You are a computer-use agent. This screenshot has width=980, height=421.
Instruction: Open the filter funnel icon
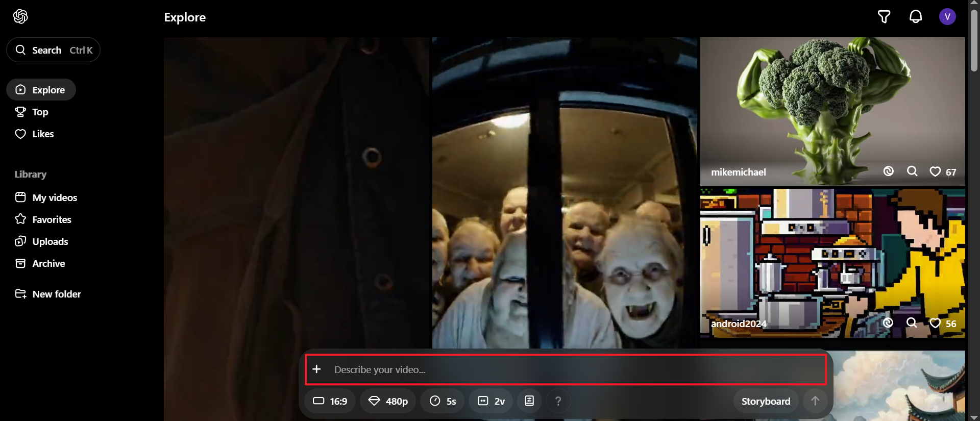point(884,17)
